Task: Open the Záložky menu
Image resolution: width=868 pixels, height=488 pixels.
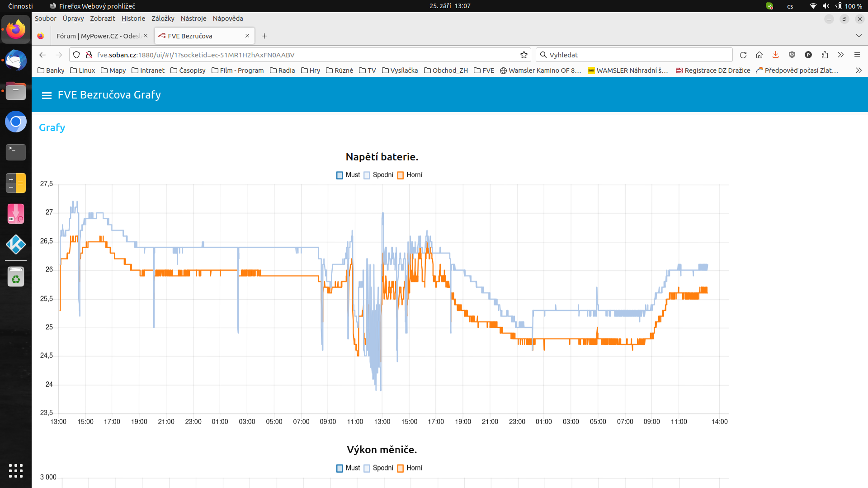Action: pos(163,19)
